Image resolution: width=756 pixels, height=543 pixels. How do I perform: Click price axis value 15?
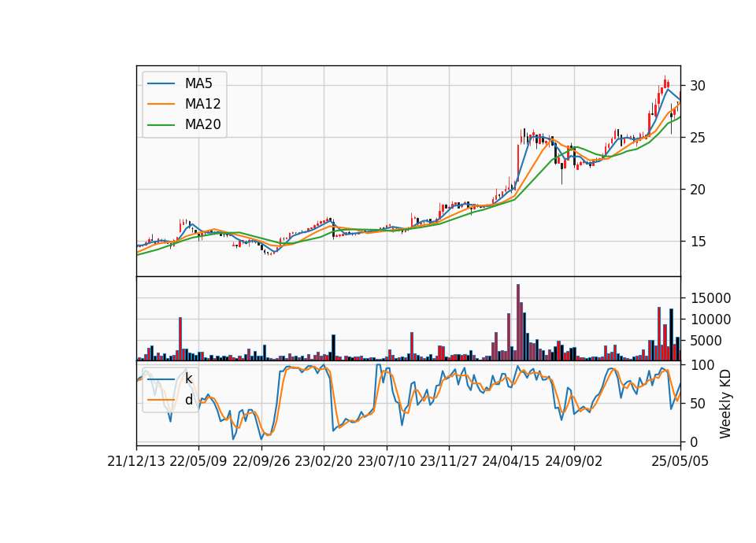click(698, 242)
